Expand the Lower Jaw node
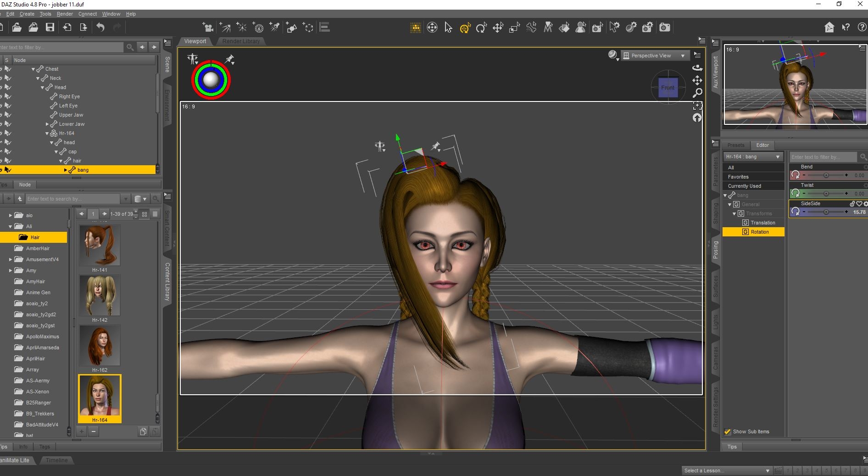The width and height of the screenshot is (868, 476). [47, 124]
